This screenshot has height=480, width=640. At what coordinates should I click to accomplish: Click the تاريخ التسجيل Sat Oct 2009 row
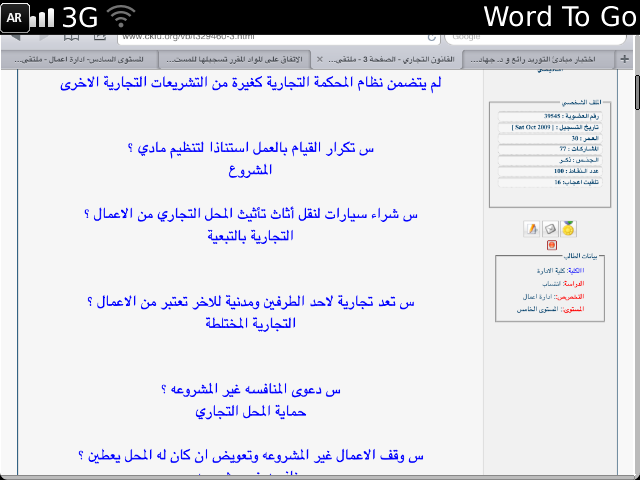[x=550, y=127]
